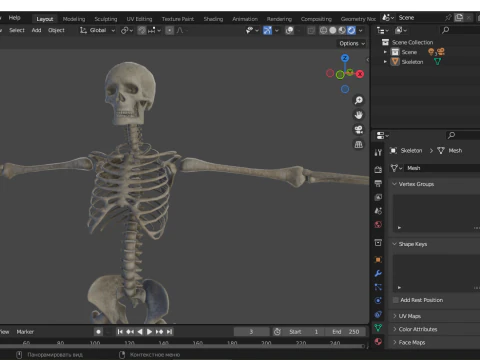Open the Tool properties tab icon
This screenshot has width=480, height=360.
click(x=378, y=153)
